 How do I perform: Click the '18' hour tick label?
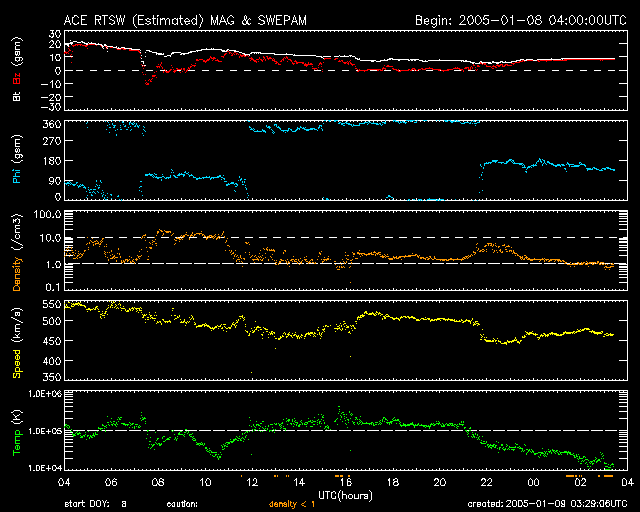(393, 483)
